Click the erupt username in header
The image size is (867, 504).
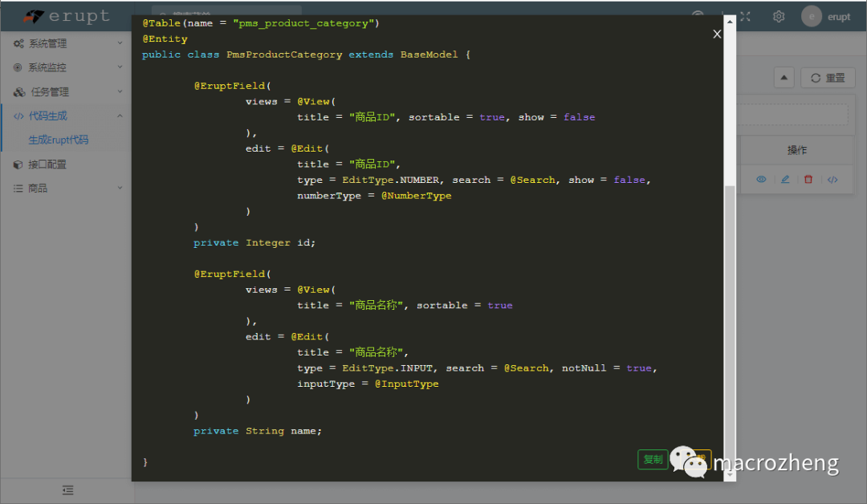[x=839, y=17]
